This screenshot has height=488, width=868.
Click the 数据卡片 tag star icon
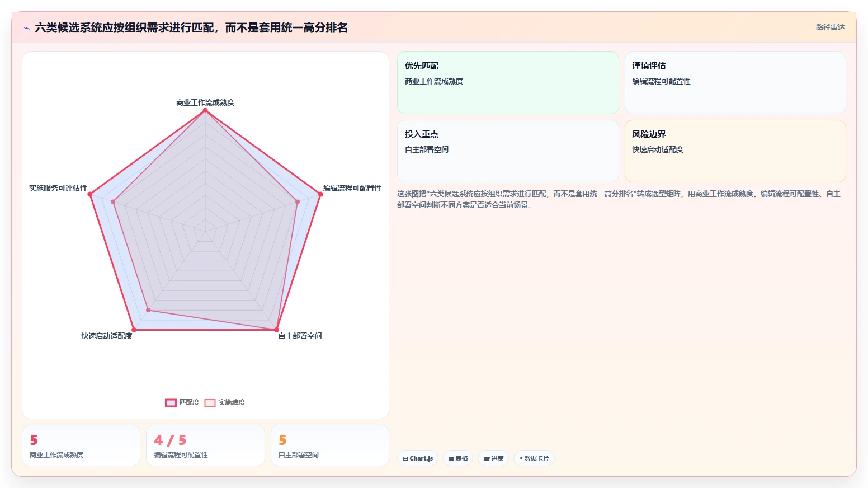point(521,458)
